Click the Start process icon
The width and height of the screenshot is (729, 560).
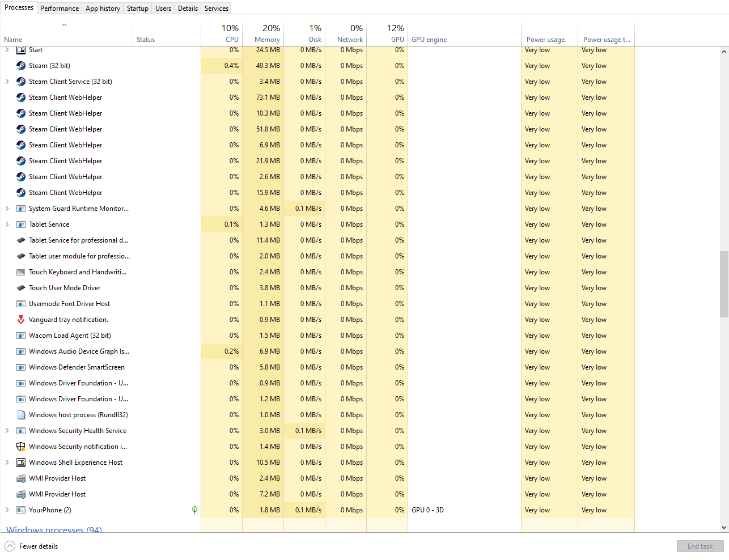(x=21, y=50)
